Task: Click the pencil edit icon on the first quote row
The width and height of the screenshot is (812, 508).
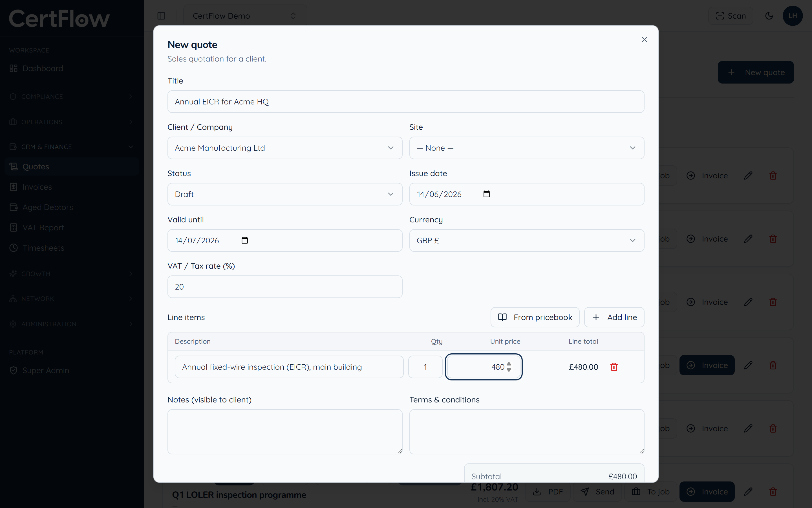Action: point(748,175)
